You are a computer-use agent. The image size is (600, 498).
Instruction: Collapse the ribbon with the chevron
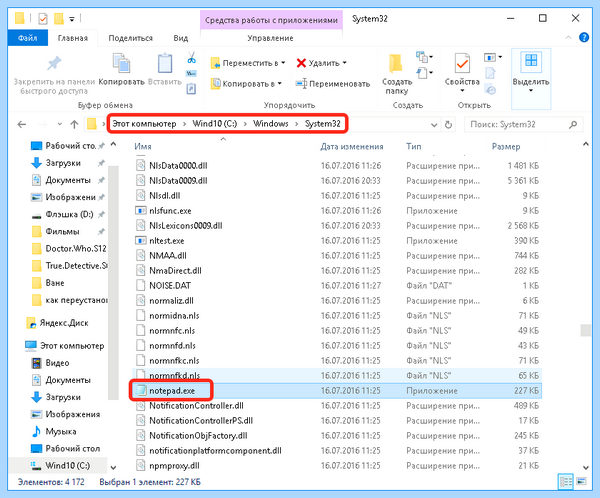568,38
